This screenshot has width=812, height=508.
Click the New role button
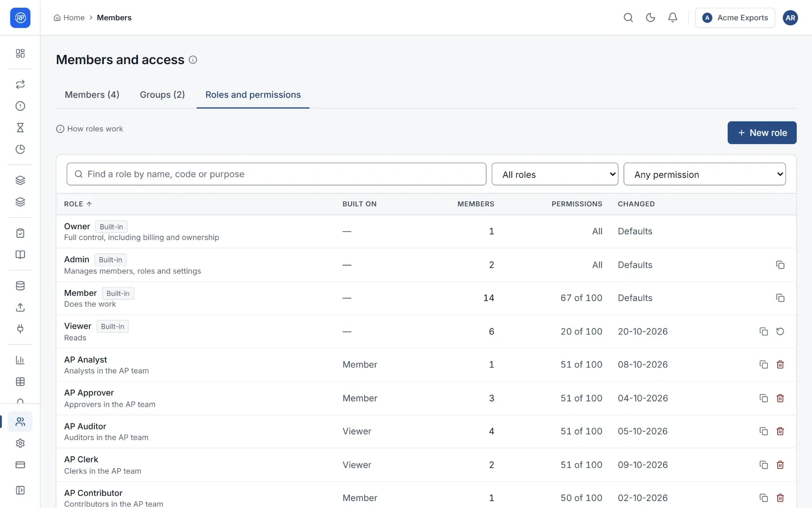[762, 133]
